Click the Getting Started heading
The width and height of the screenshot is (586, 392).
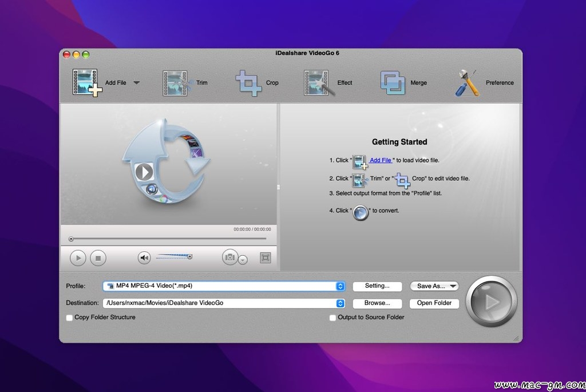pyautogui.click(x=399, y=142)
